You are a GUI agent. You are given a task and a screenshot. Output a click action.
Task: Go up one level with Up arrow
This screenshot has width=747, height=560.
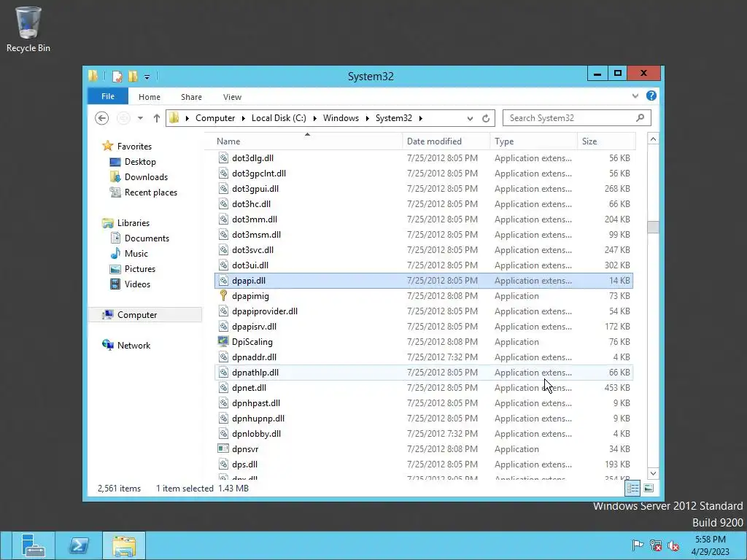(x=156, y=118)
